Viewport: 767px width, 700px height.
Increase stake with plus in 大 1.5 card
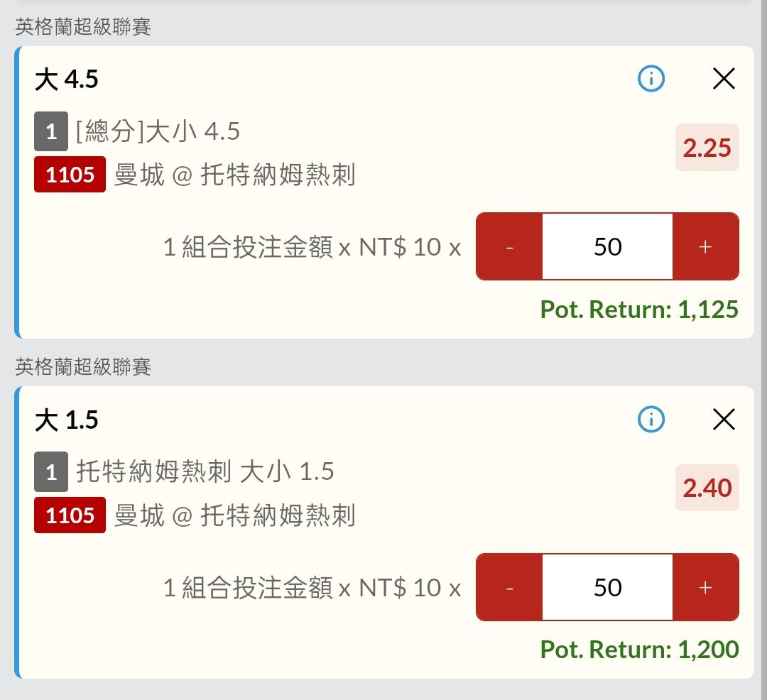tap(705, 587)
